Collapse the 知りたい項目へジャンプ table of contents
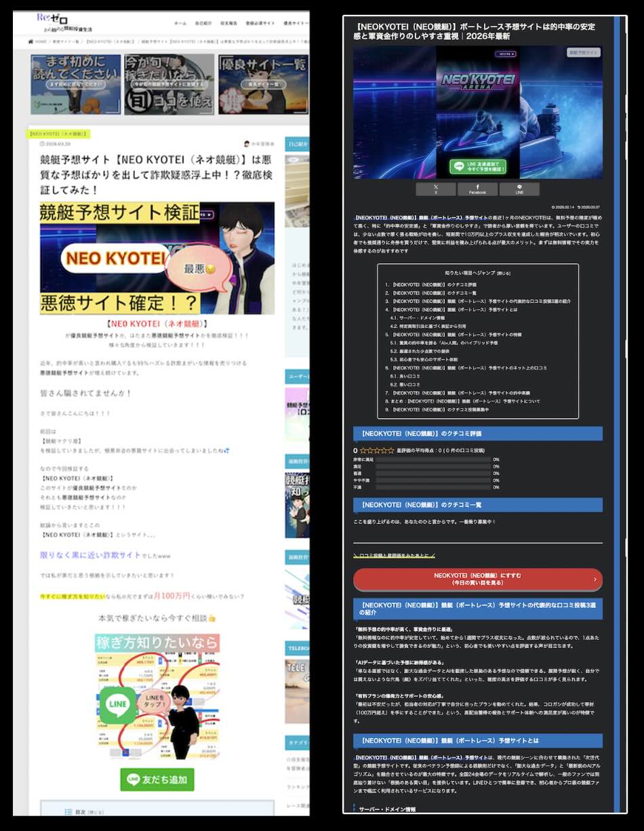The width and height of the screenshot is (644, 831). [x=504, y=273]
